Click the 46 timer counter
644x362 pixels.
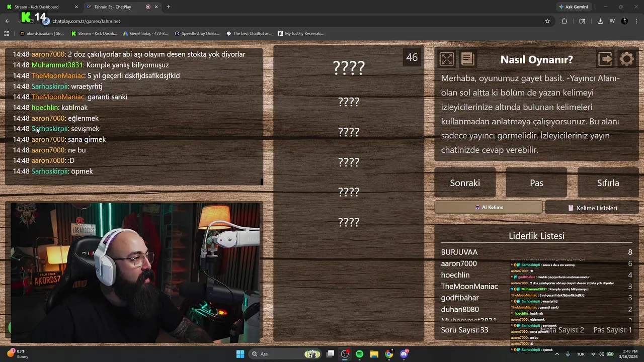pos(412,57)
